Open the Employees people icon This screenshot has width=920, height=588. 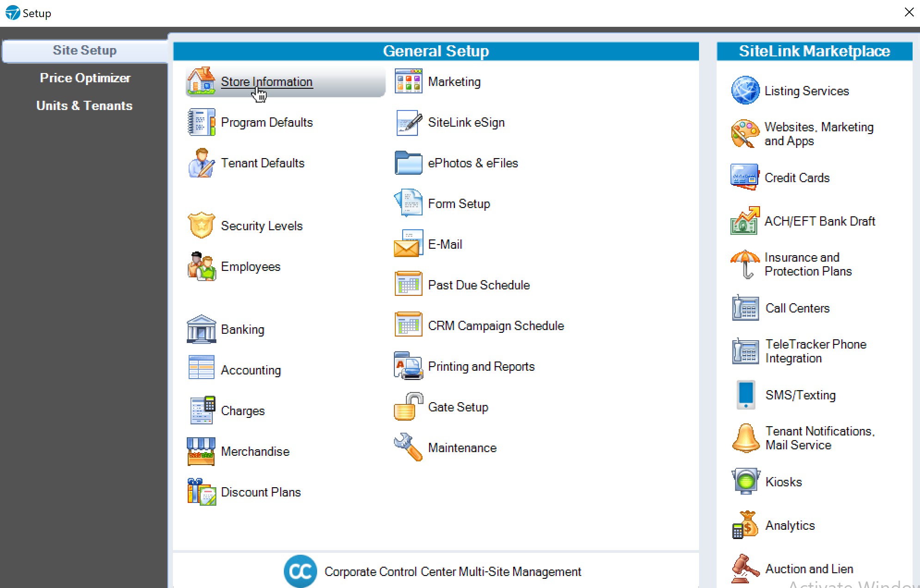coord(201,266)
